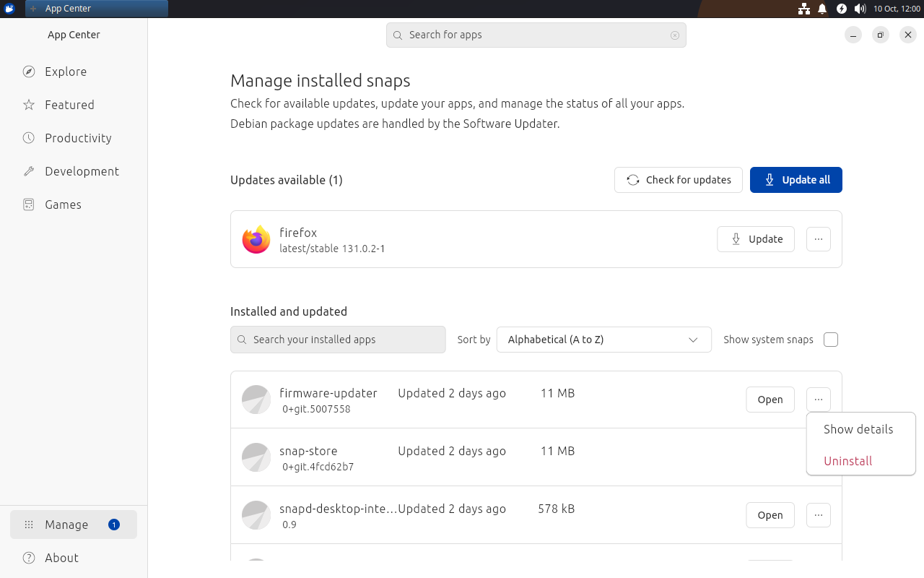Focus the Search for apps field
The height and width of the screenshot is (578, 924).
(536, 35)
